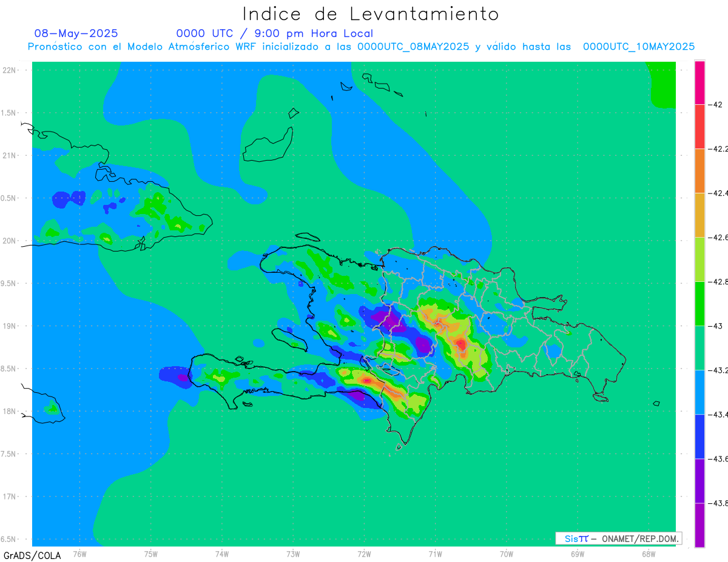The width and height of the screenshot is (728, 562).
Task: Click the -42.2 legend value
Action: tap(719, 149)
